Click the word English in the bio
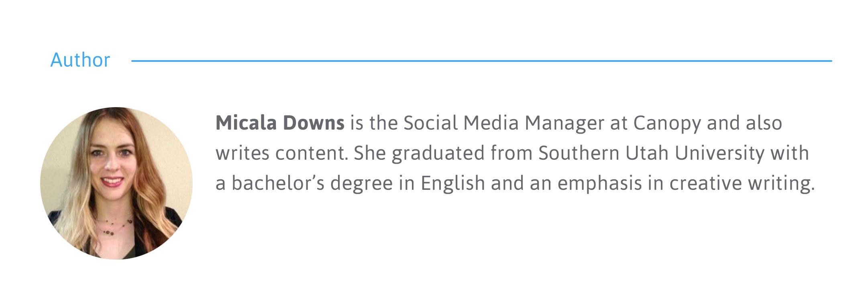The image size is (868, 305). [452, 183]
